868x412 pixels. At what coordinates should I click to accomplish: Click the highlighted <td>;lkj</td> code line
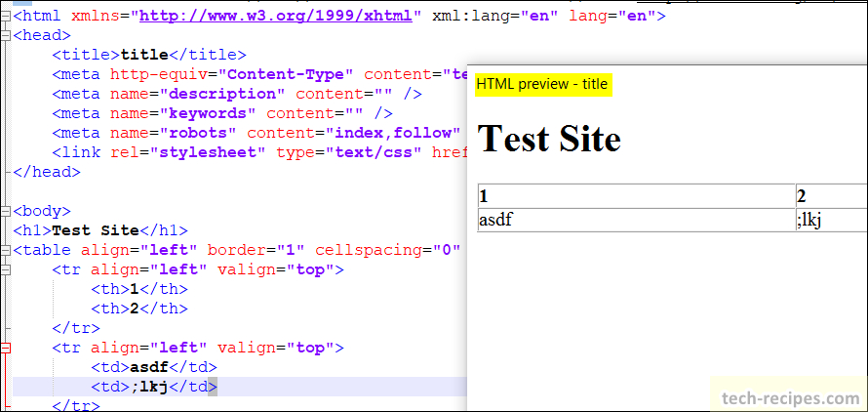pos(154,387)
